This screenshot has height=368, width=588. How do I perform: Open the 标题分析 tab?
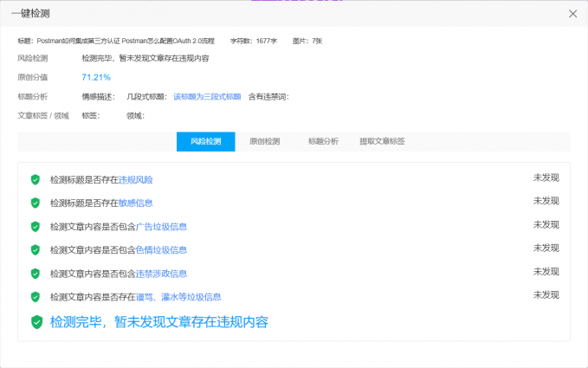click(x=323, y=141)
